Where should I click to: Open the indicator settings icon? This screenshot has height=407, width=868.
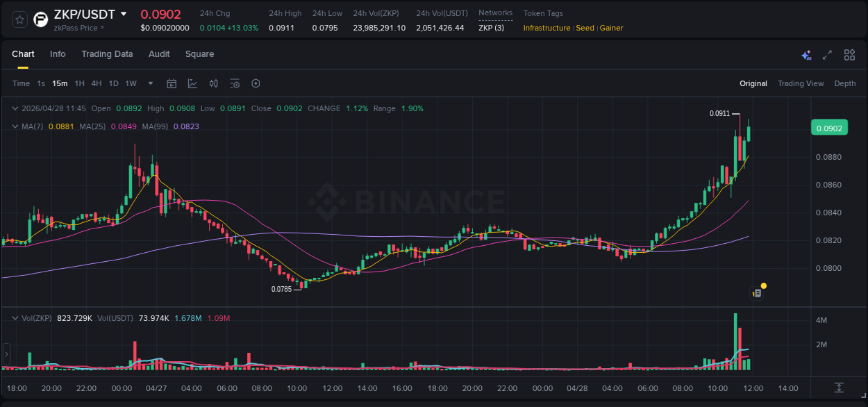[x=235, y=83]
